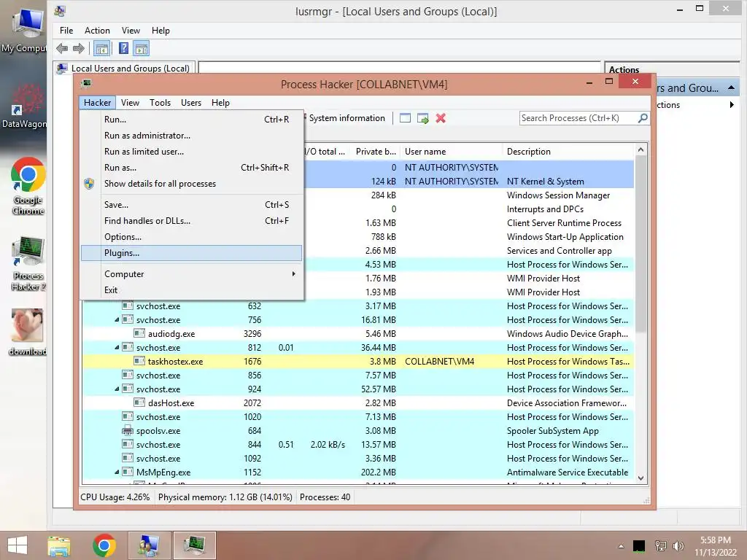The height and width of the screenshot is (560, 747).
Task: Click the Interrupts and DPCs description
Action: click(x=545, y=209)
